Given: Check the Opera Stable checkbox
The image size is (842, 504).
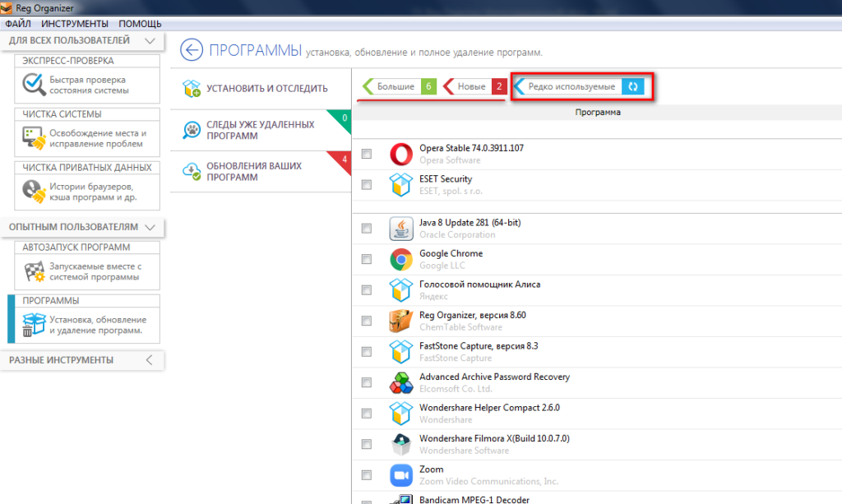Looking at the screenshot, I should pos(367,154).
